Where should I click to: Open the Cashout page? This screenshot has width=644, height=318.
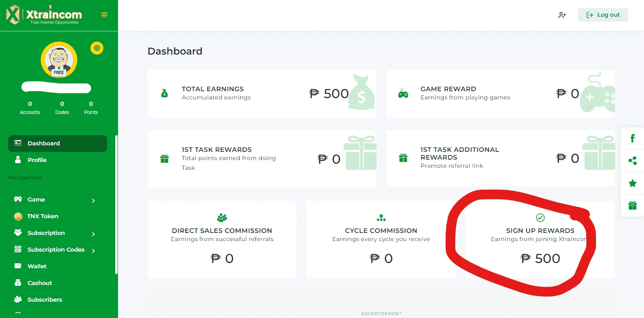click(x=40, y=283)
